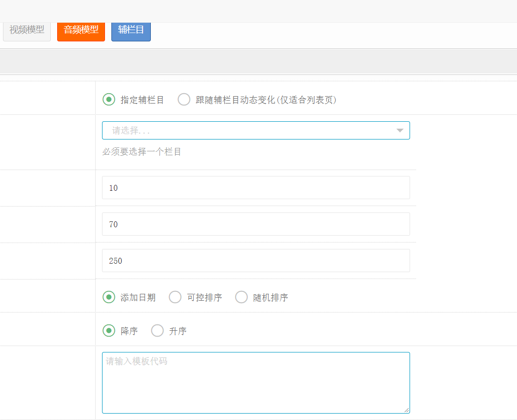The width and height of the screenshot is (517, 420).
Task: Click the input field containing 250
Action: coord(256,261)
